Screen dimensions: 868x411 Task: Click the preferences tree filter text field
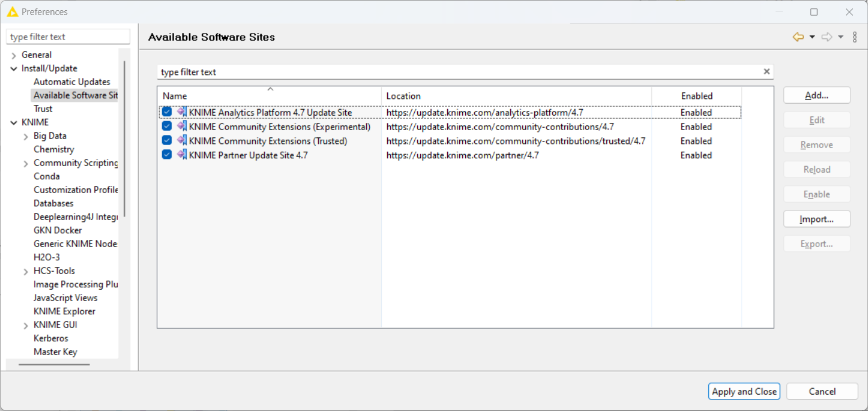coord(68,37)
